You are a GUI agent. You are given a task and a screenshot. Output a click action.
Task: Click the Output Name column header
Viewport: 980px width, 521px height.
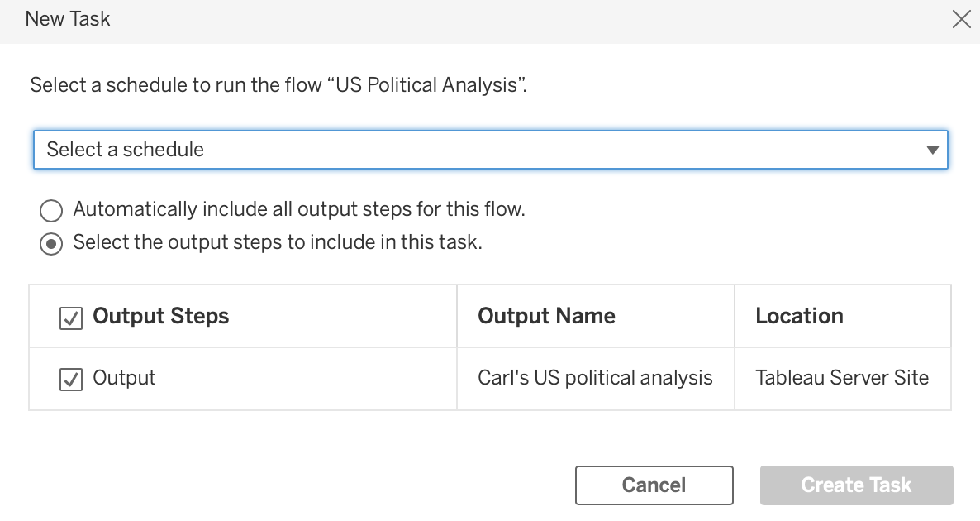(546, 316)
